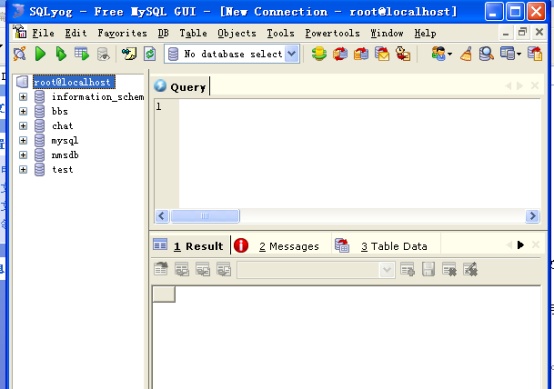Open the Help menu

point(425,33)
